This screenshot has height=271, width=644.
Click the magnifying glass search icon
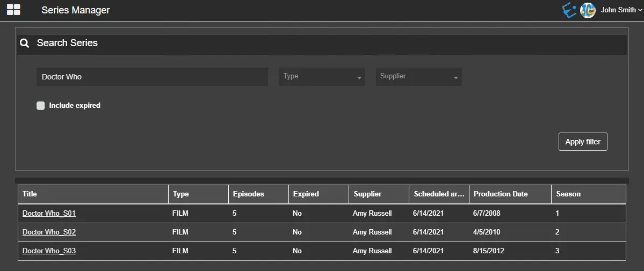(24, 43)
